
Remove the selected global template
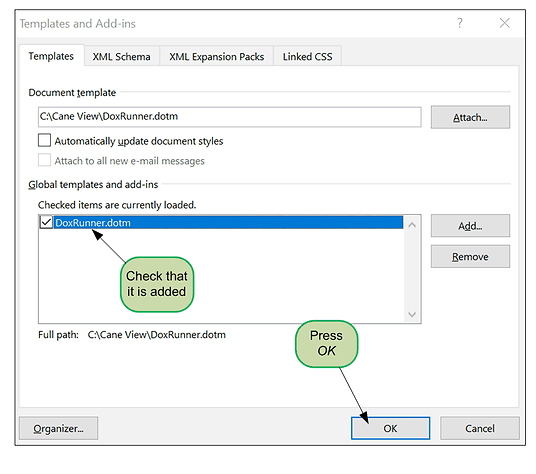[x=470, y=257]
